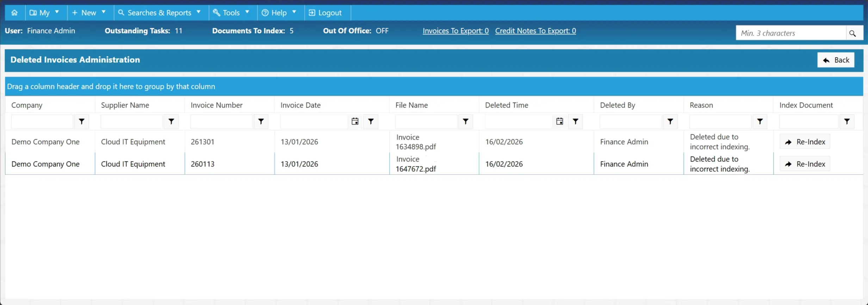The image size is (868, 305).
Task: Open the Invoices To Export link
Action: click(x=455, y=31)
